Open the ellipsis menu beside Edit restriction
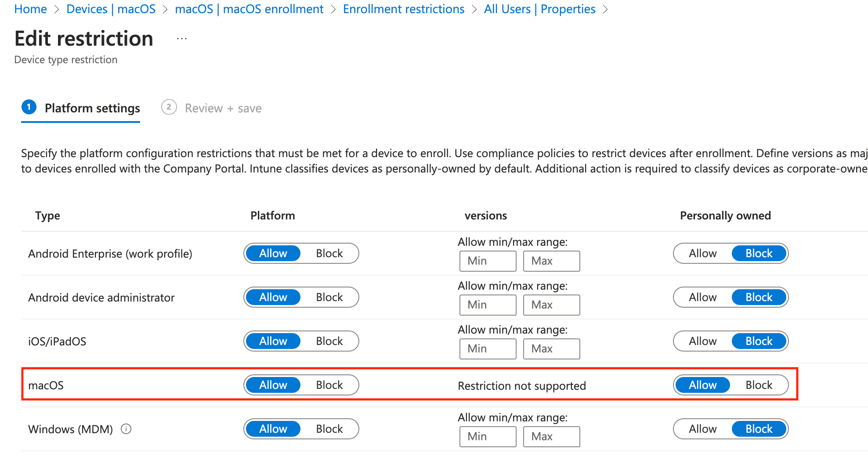The width and height of the screenshot is (868, 467). point(182,39)
